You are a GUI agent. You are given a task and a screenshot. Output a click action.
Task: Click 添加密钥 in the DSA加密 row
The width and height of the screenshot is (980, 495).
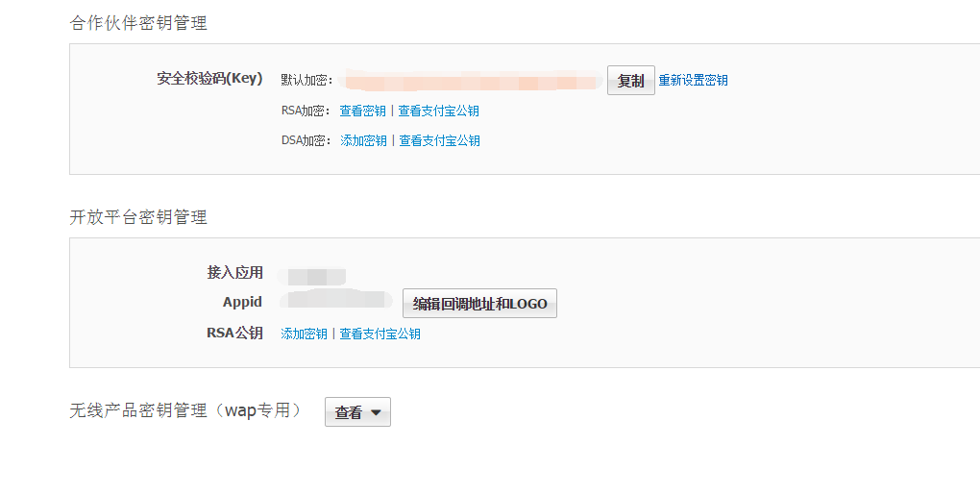[x=364, y=140]
